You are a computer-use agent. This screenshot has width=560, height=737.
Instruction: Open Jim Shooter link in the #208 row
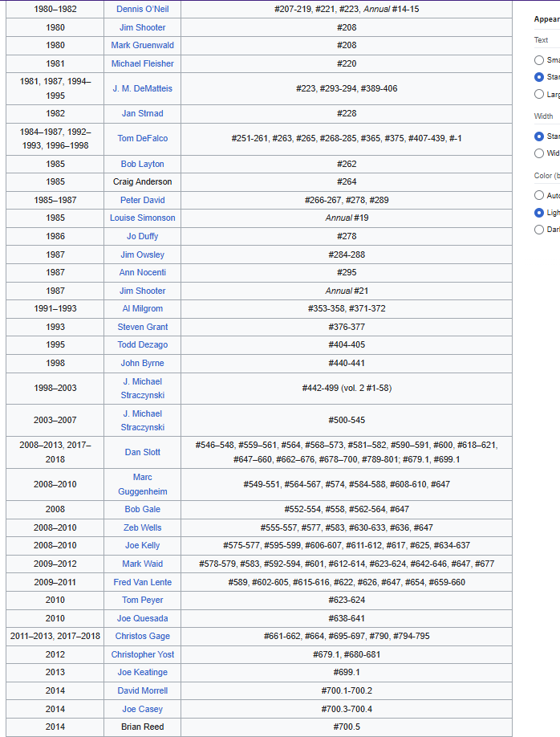point(142,27)
